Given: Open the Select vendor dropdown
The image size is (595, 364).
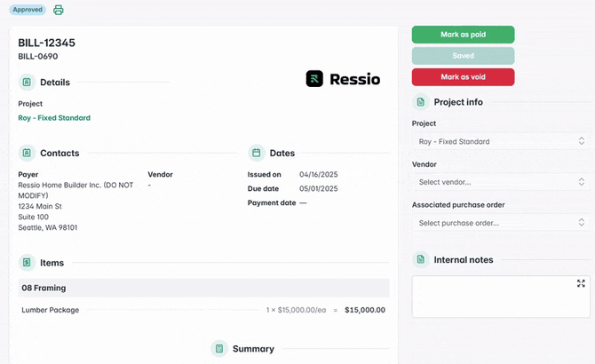Looking at the screenshot, I should 502,182.
